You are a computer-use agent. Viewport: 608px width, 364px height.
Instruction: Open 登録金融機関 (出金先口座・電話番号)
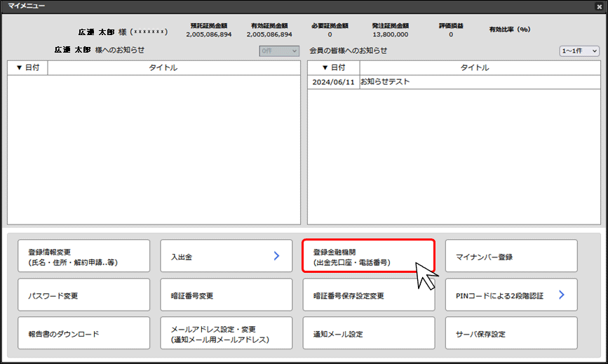(369, 257)
